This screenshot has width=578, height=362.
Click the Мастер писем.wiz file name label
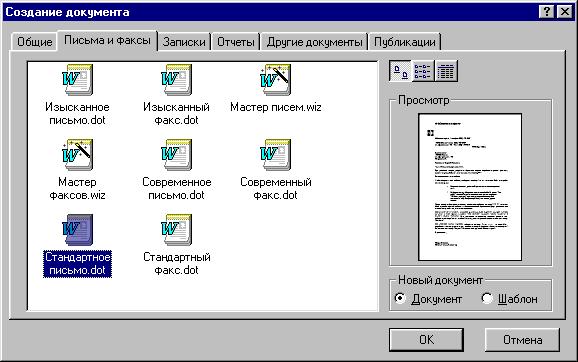pos(276,107)
